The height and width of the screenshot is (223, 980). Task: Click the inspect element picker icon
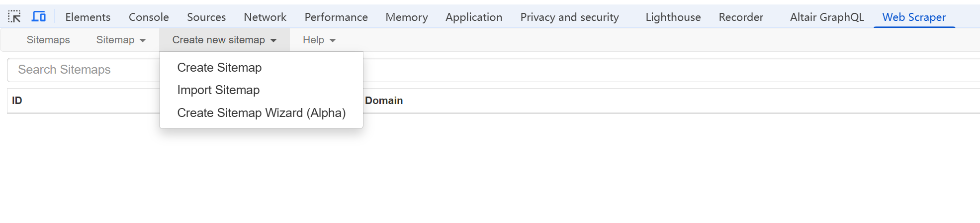pos(14,17)
